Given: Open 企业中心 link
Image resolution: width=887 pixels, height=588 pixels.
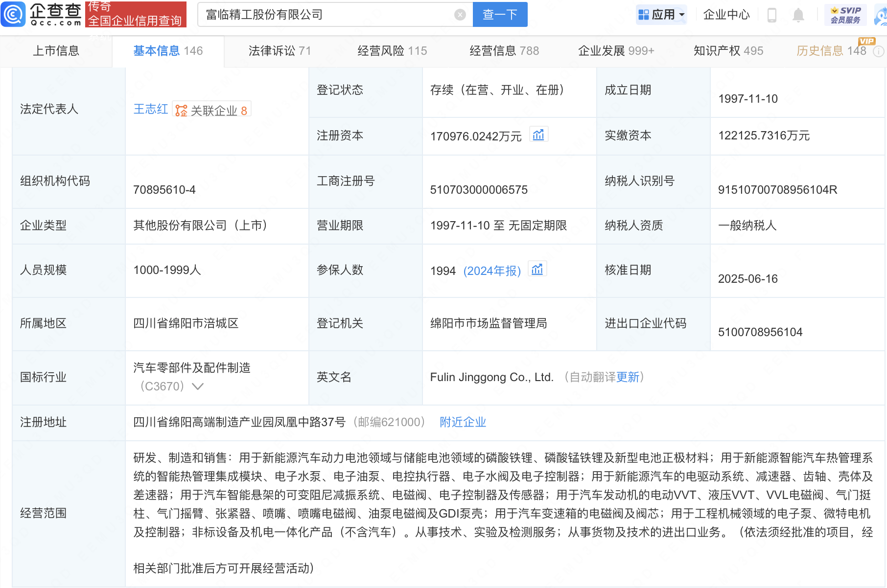Looking at the screenshot, I should coord(726,15).
